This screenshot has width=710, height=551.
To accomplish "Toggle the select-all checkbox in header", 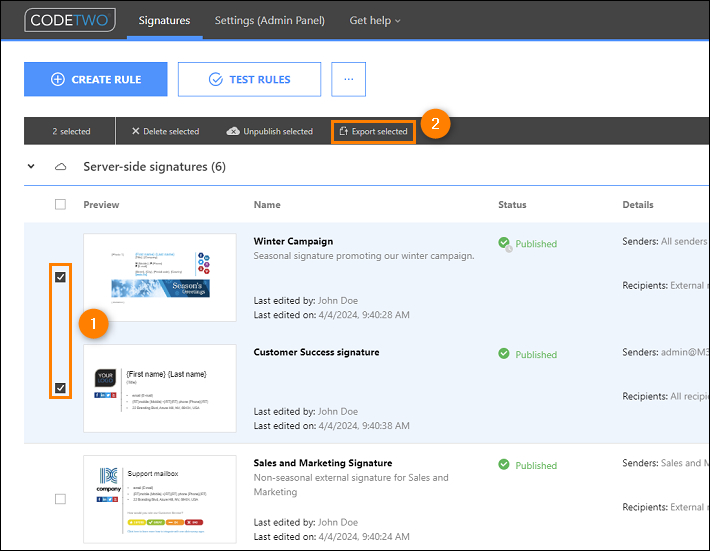I will pos(61,204).
